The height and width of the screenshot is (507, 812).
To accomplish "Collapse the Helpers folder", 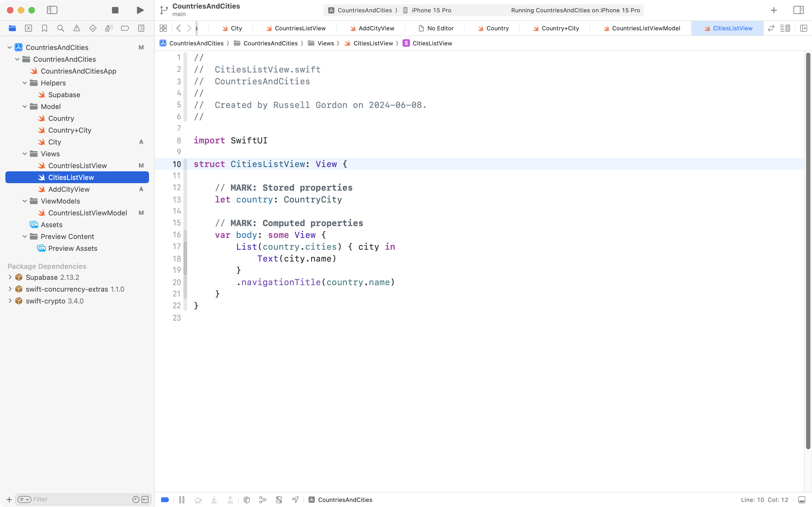I will click(x=24, y=83).
